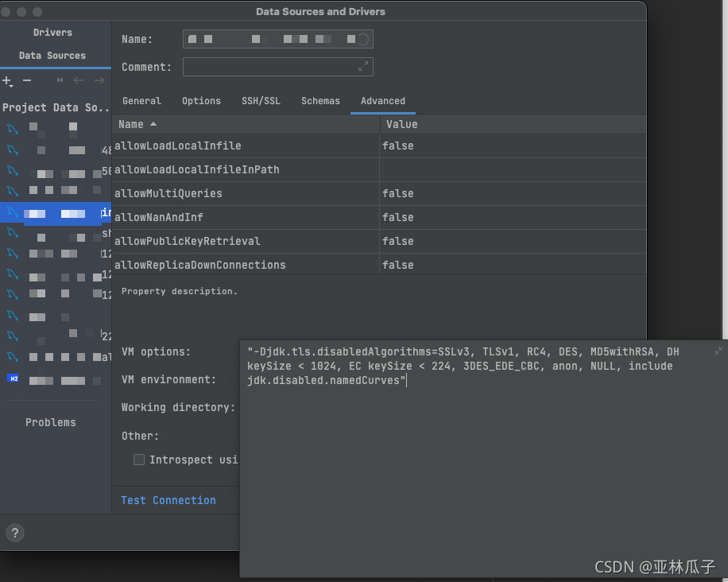Edit the empty value of allowLoadLocalInfileInPath
The image size is (728, 582).
point(513,169)
